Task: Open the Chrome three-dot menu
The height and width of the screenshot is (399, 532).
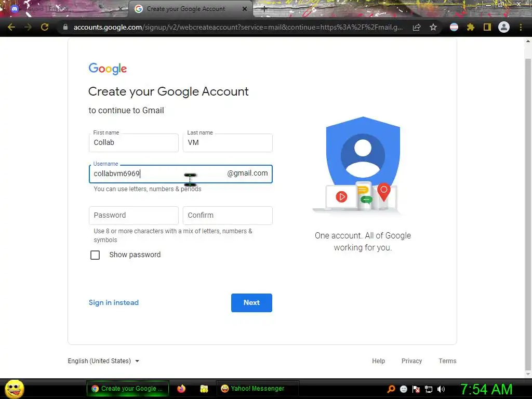Action: click(521, 27)
